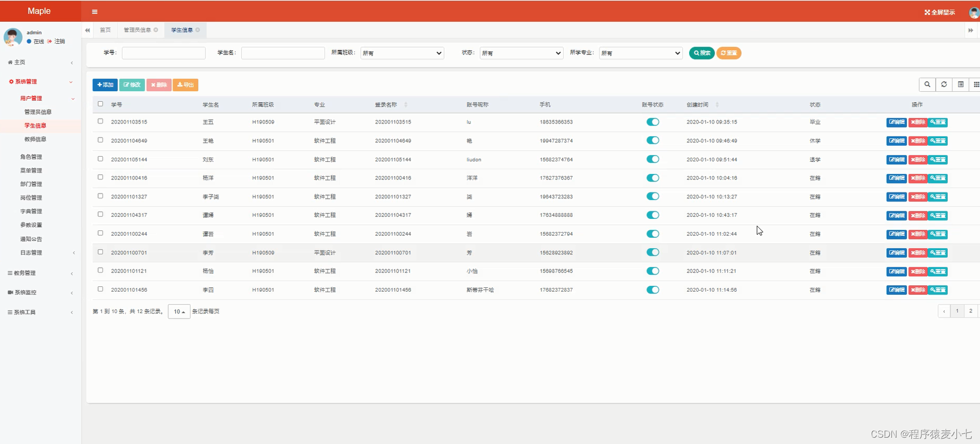Check the select-all header checkbox
Screen dimensions: 980x444
pyautogui.click(x=100, y=104)
